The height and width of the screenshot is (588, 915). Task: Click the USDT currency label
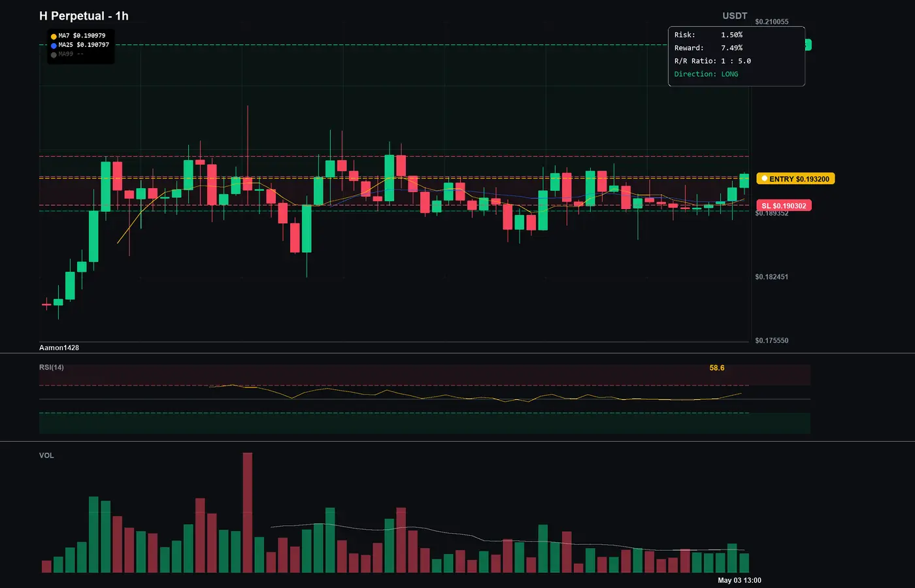click(x=735, y=16)
